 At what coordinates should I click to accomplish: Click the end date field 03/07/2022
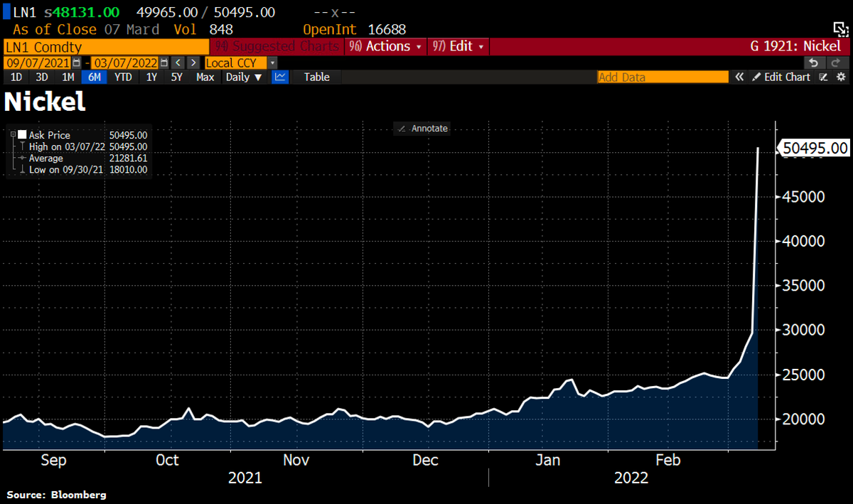click(125, 63)
